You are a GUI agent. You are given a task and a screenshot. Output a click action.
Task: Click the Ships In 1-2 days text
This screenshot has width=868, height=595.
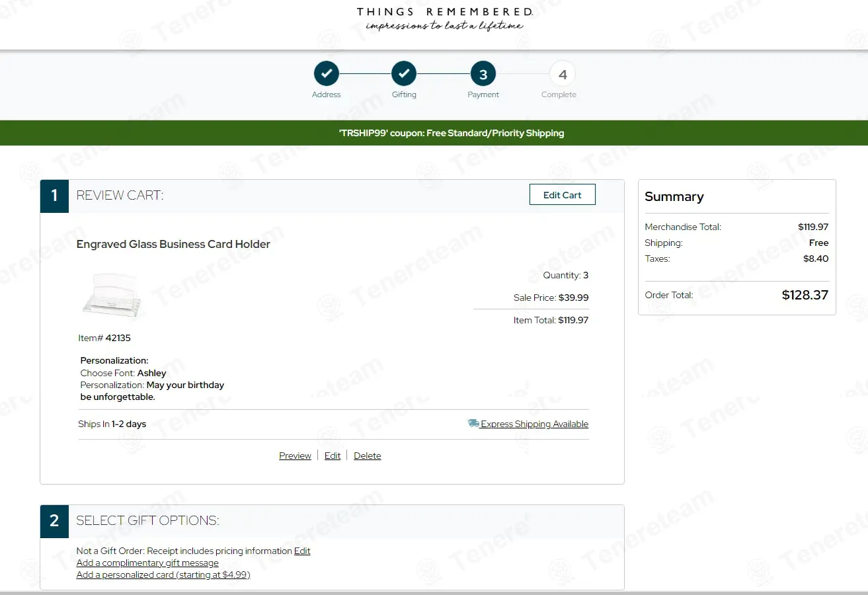tap(112, 424)
